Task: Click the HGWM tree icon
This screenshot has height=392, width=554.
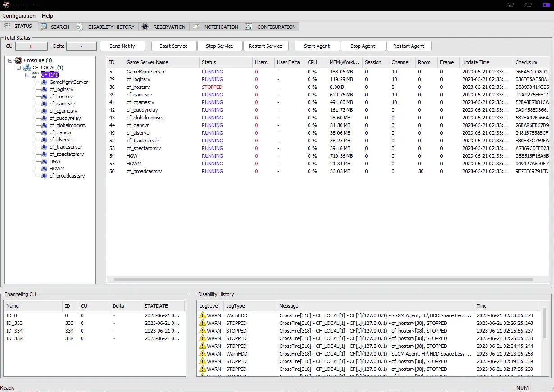Action: [x=44, y=169]
